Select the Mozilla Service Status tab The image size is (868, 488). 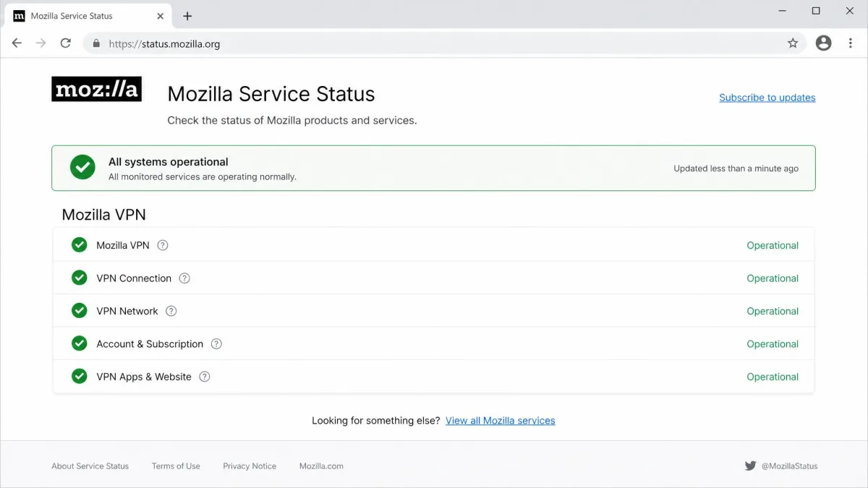88,16
